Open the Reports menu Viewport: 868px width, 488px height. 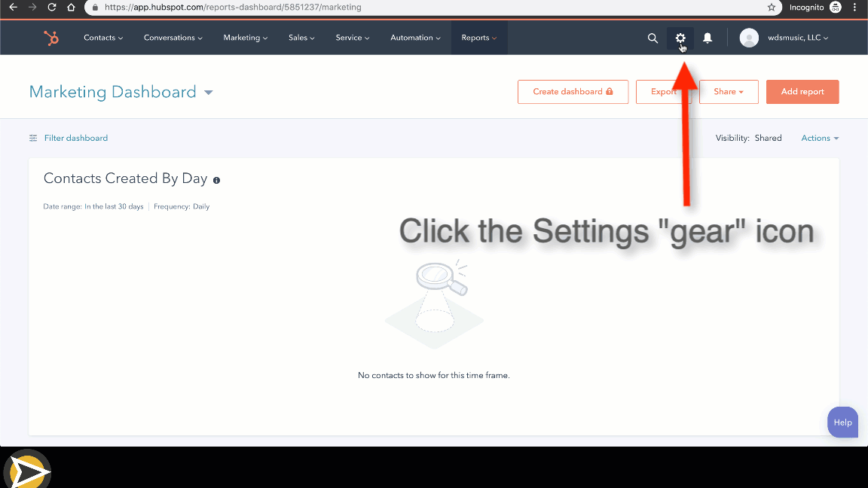pyautogui.click(x=479, y=38)
